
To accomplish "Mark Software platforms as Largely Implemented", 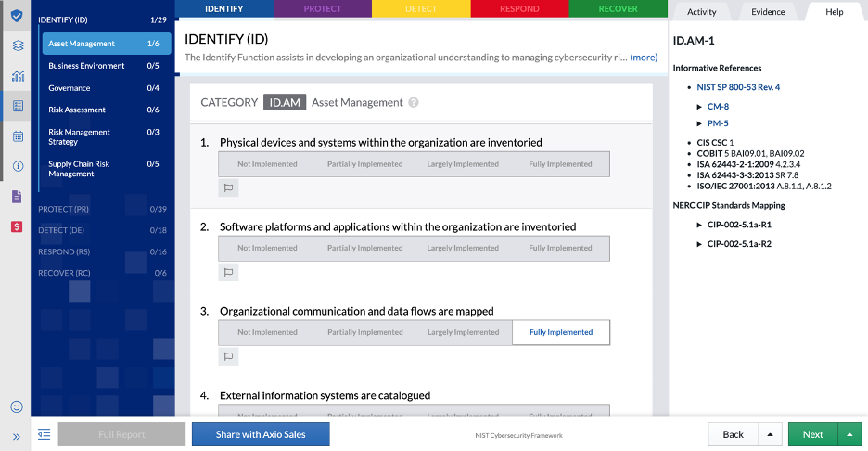I will [x=463, y=248].
